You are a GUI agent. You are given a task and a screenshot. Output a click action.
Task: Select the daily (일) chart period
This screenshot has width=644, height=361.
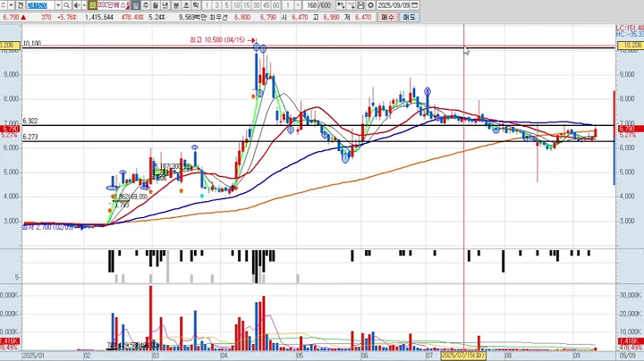coord(136,5)
